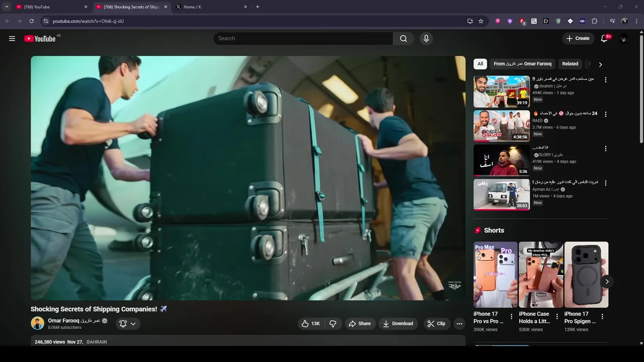Select the From Omar Farooq chip
Viewport: 644px width, 362px height.
[x=522, y=64]
